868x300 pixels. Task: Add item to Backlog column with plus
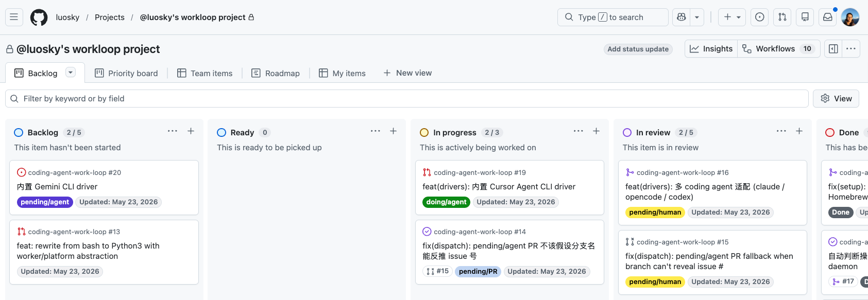tap(191, 131)
